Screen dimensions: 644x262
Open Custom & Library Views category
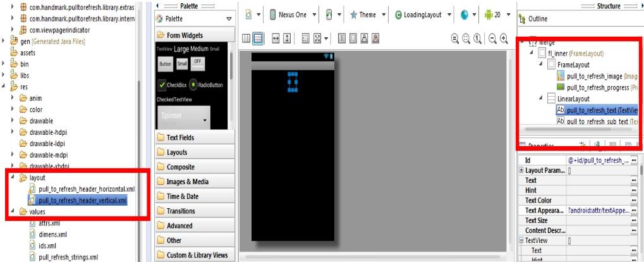(x=195, y=255)
